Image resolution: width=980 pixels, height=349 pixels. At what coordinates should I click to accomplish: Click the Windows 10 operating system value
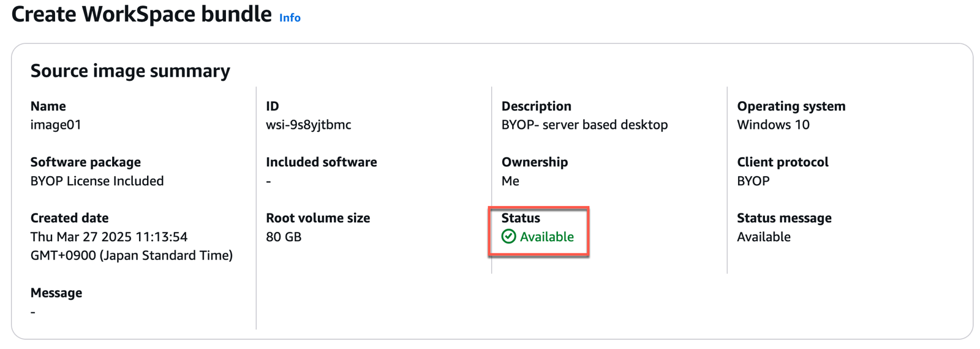[x=773, y=125]
